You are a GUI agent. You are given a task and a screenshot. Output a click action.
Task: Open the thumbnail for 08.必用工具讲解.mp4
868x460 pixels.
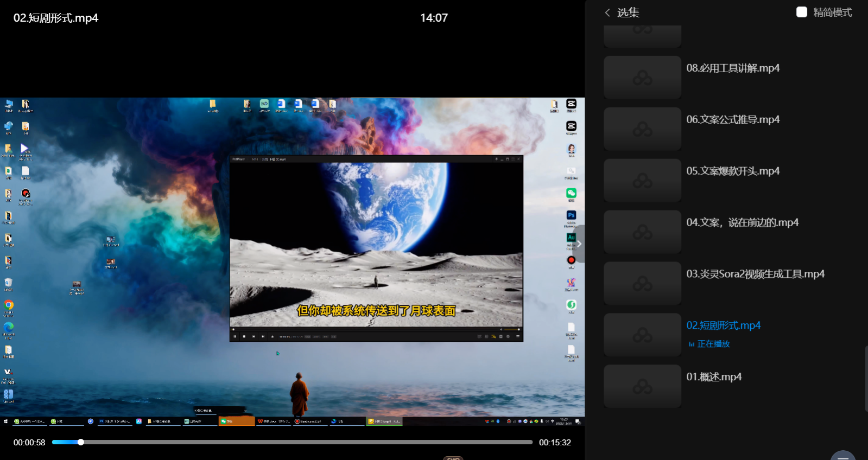point(642,78)
